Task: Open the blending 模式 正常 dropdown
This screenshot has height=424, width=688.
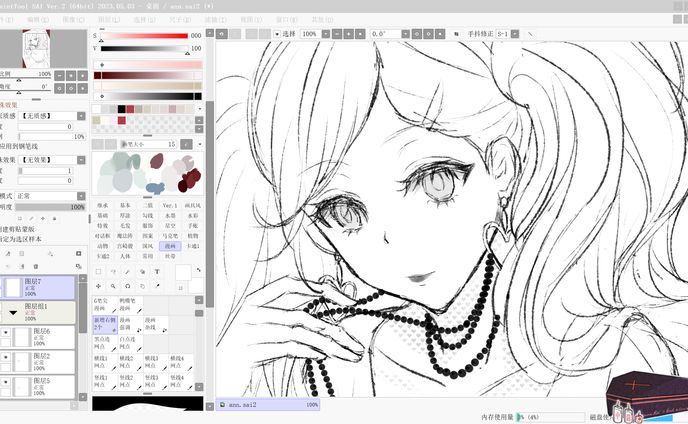Action: [x=50, y=196]
